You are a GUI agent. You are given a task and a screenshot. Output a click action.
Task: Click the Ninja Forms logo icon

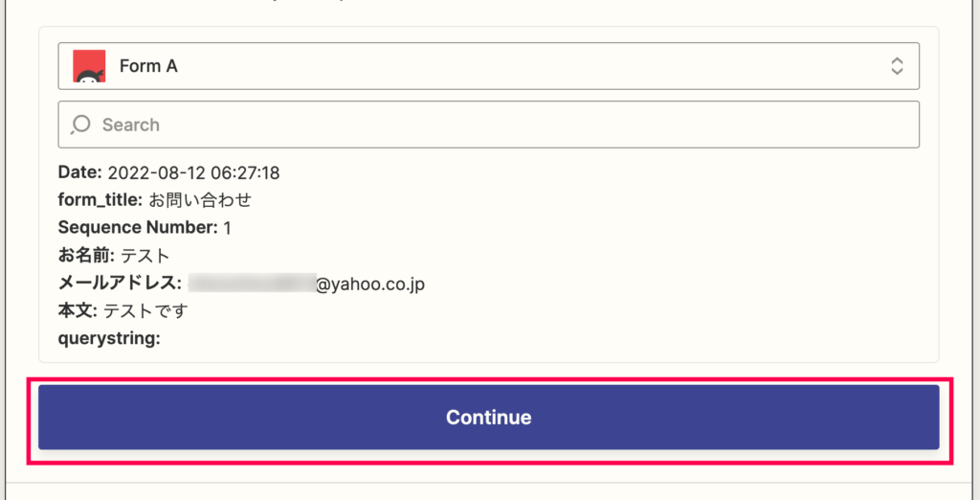coord(89,66)
